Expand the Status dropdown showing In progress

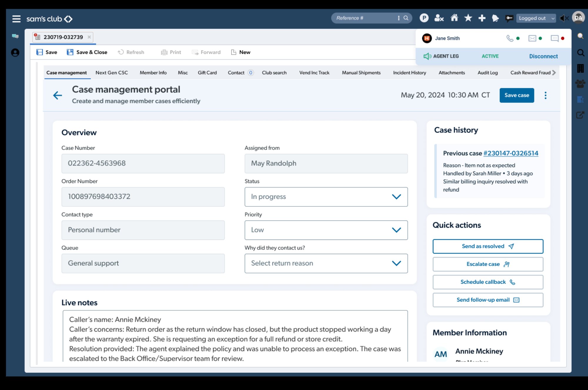coord(326,197)
